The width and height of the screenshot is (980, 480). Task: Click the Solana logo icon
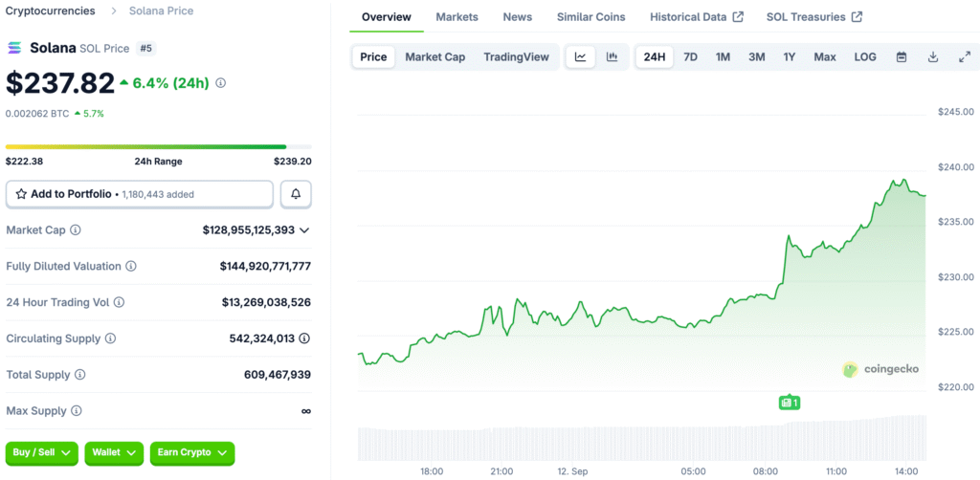(x=14, y=48)
